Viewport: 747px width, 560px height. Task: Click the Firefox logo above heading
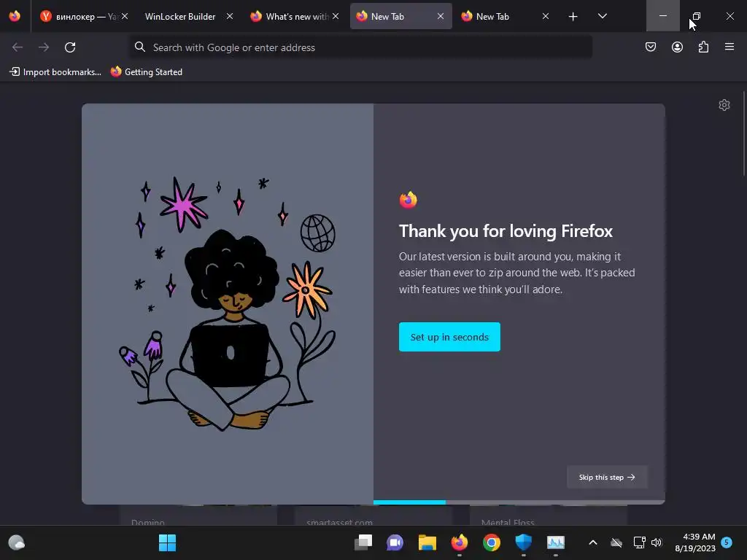[x=409, y=200]
